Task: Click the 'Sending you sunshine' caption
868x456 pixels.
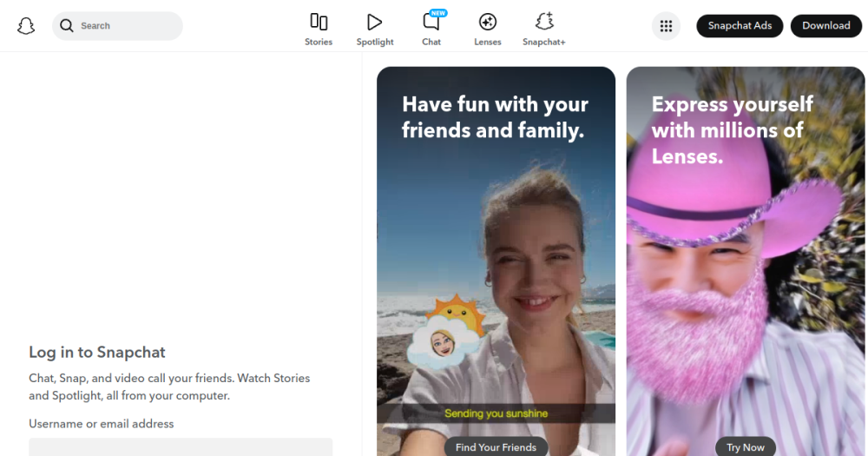Action: click(496, 413)
